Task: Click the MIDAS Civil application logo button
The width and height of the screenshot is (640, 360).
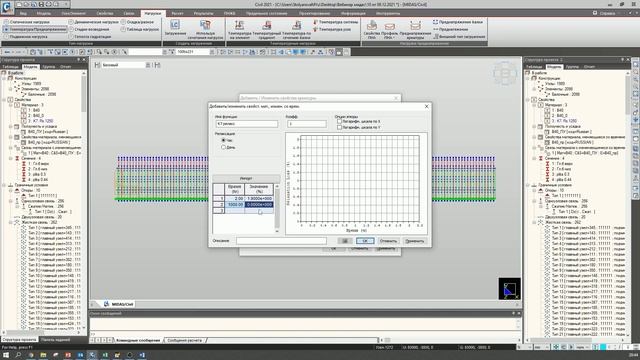Action: pyautogui.click(x=7, y=7)
